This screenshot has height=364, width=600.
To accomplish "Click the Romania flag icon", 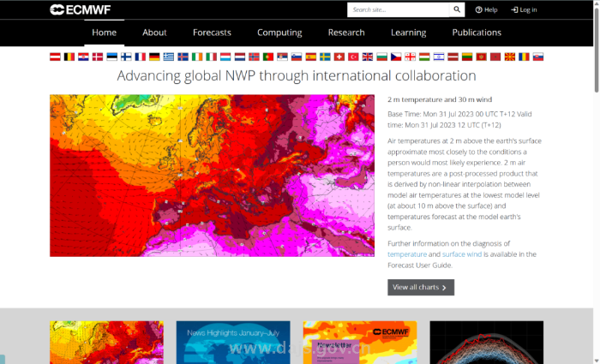I will click(524, 57).
